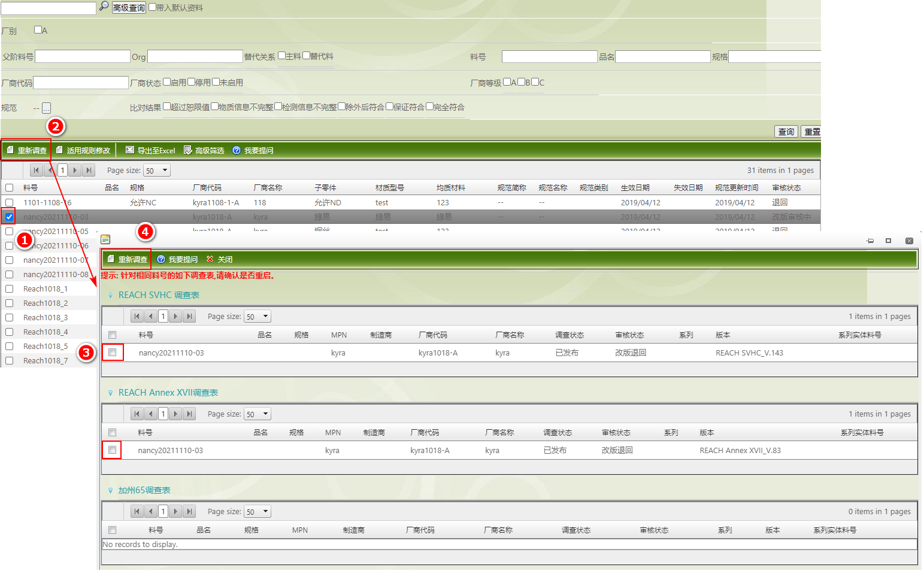The width and height of the screenshot is (924, 574).
Task: Click 重新调查 in popup toolbar
Action: [127, 259]
